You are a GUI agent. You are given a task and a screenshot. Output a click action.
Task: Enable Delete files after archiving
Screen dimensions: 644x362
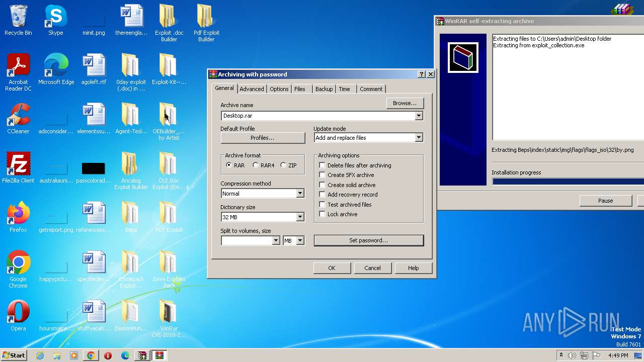[x=322, y=165]
